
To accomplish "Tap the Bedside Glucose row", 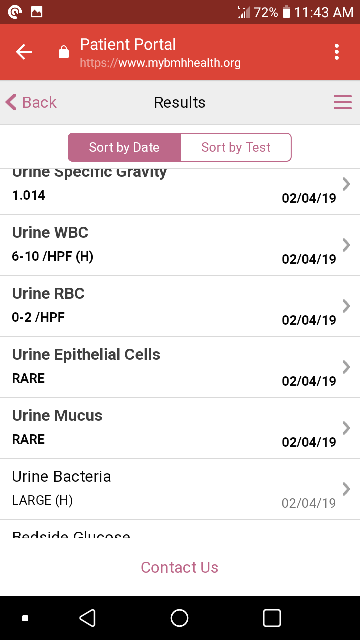I will tap(180, 529).
